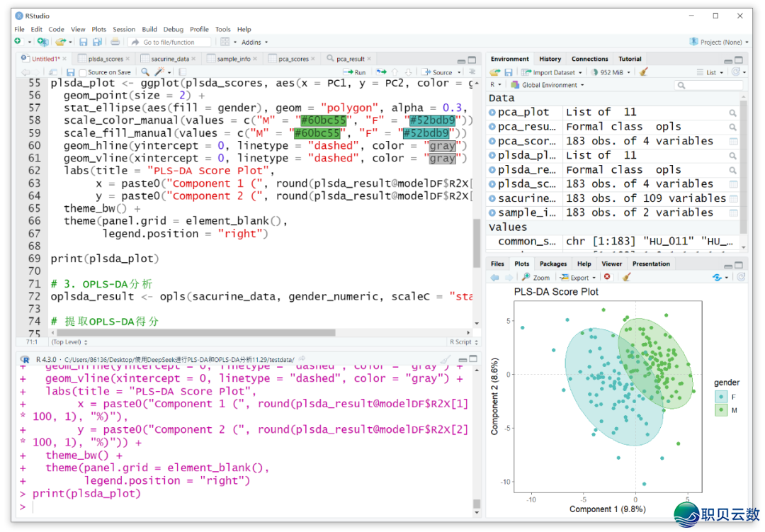The width and height of the screenshot is (765, 532).
Task: Click the Zoom button in Plots pane
Action: pos(536,278)
